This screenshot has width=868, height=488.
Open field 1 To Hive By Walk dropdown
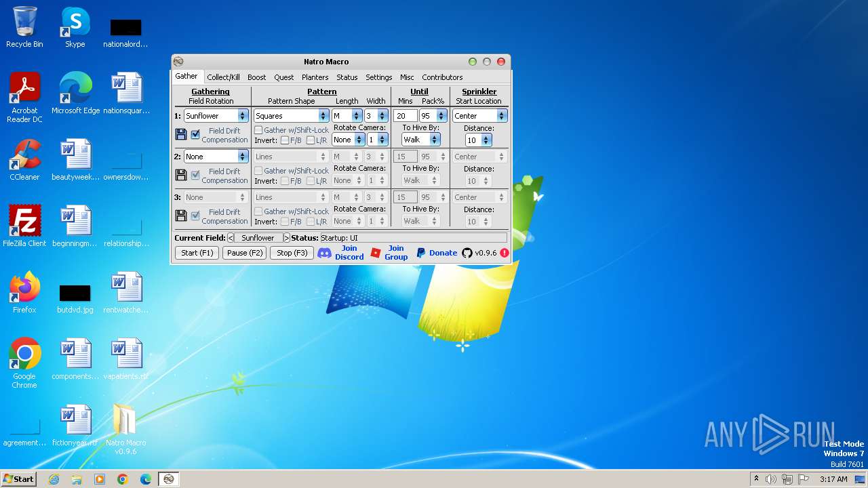tap(421, 140)
